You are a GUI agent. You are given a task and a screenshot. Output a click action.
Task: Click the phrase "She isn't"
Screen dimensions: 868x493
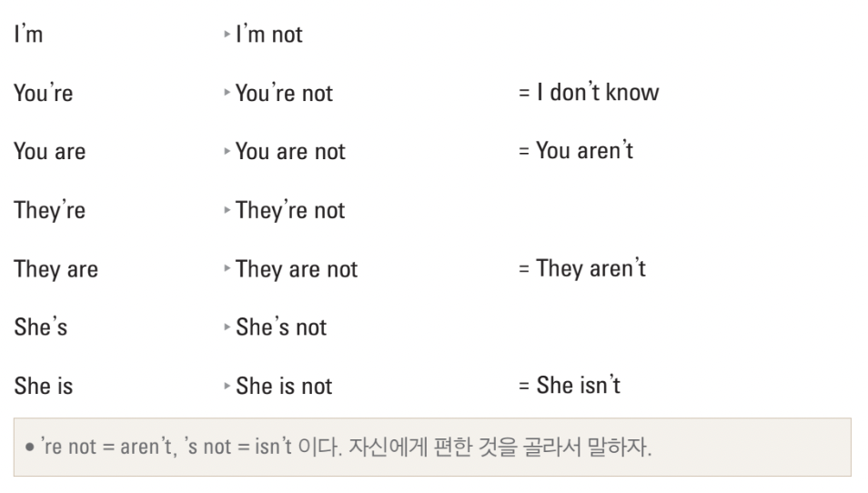[x=579, y=385]
